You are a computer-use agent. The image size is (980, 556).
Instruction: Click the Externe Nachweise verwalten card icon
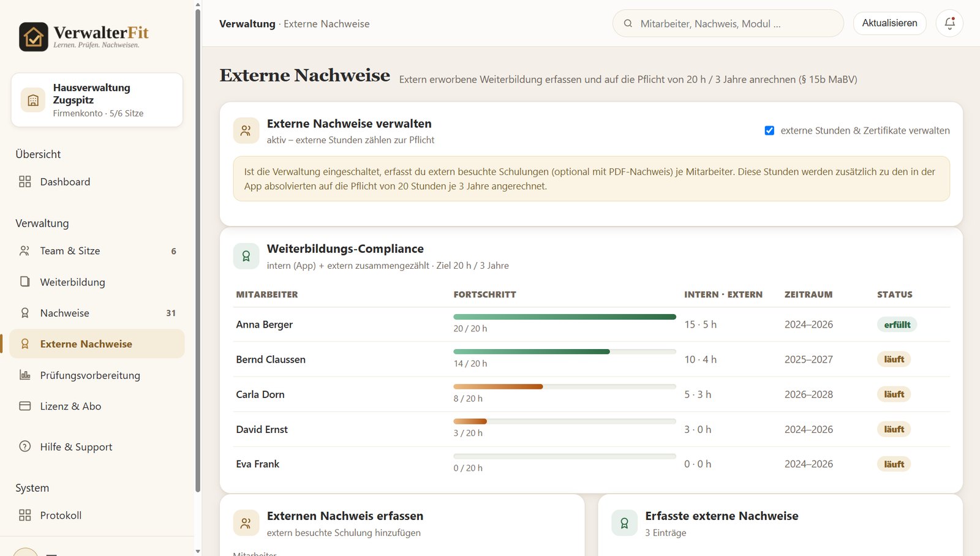click(x=246, y=130)
